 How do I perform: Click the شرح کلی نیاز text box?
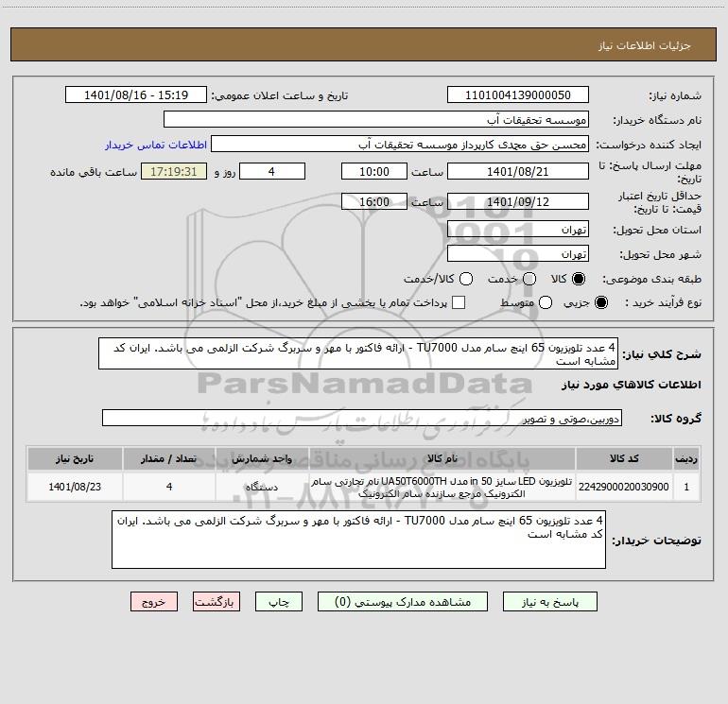tap(358, 354)
